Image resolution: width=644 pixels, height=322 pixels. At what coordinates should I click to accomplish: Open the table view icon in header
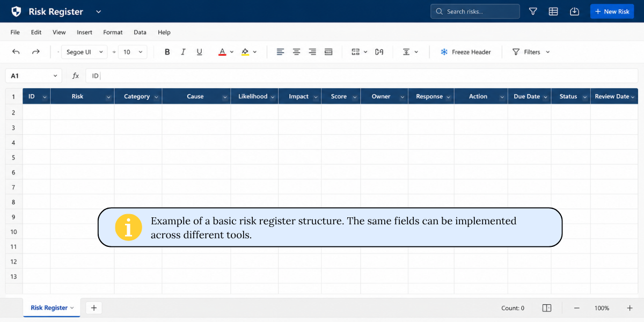tap(553, 11)
